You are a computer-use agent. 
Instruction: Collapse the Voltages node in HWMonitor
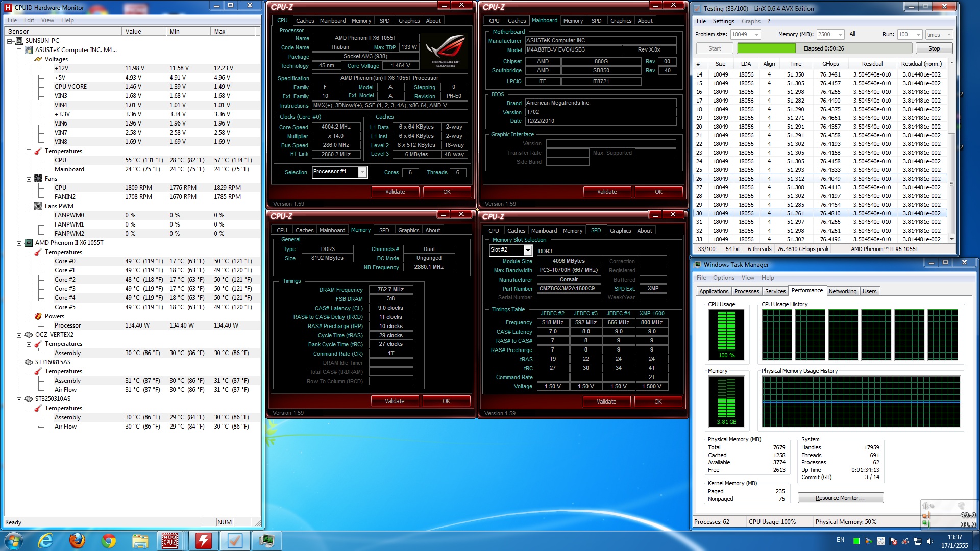pyautogui.click(x=29, y=60)
